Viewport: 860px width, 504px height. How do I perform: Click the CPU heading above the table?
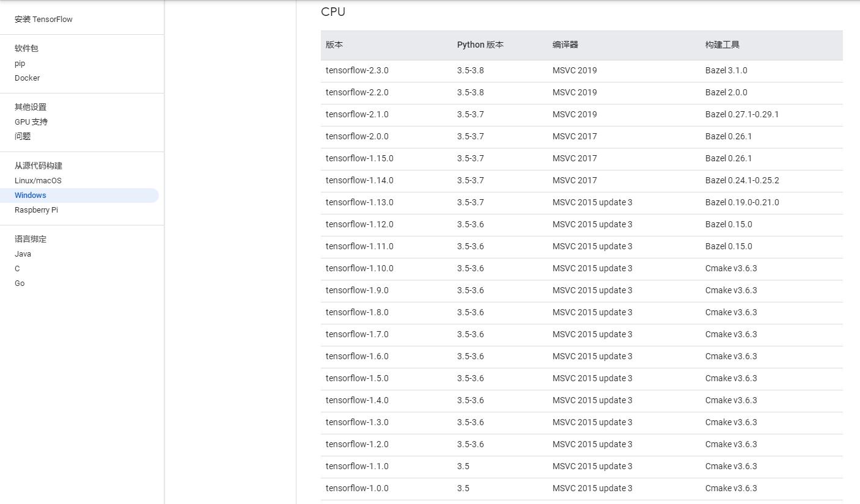[333, 12]
